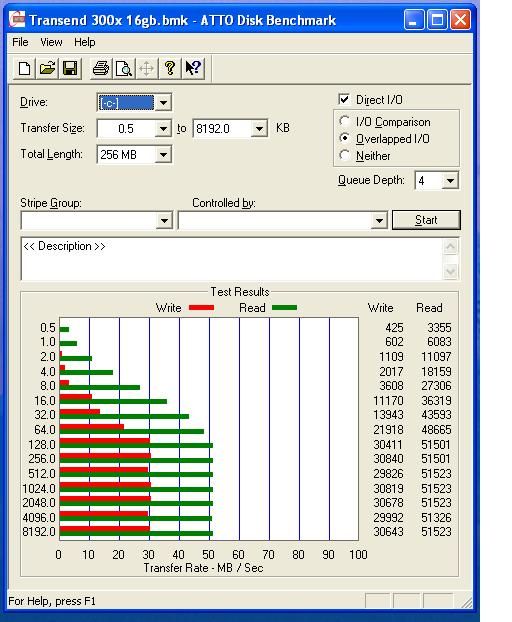Click the New document toolbar icon
The width and height of the screenshot is (512, 622).
24,68
